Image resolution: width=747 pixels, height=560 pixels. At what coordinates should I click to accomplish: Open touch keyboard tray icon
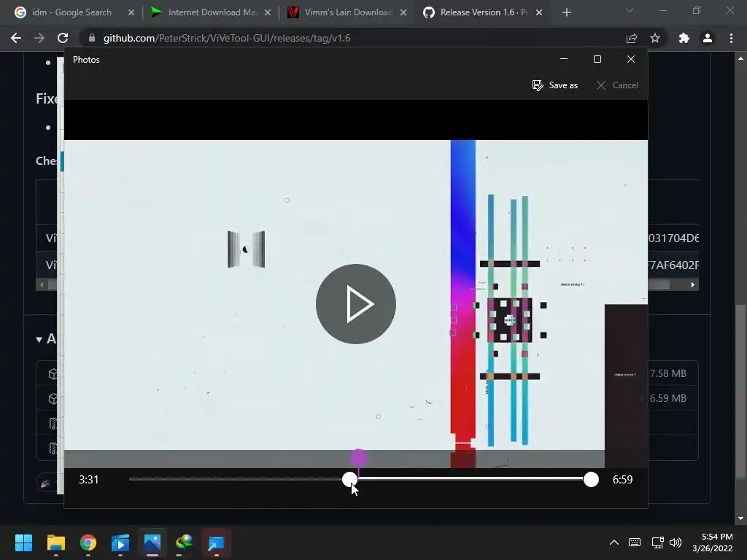click(x=635, y=542)
